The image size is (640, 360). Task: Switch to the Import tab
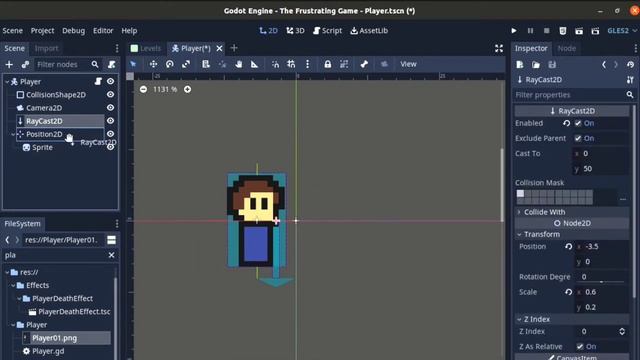point(47,48)
